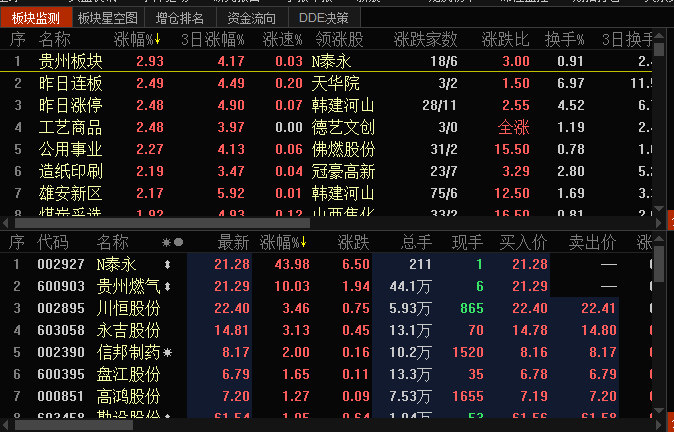Viewport: 674px width, 432px height.
Task: Click leading stock 天华院 in 昨日连板 row
Action: pyautogui.click(x=335, y=83)
